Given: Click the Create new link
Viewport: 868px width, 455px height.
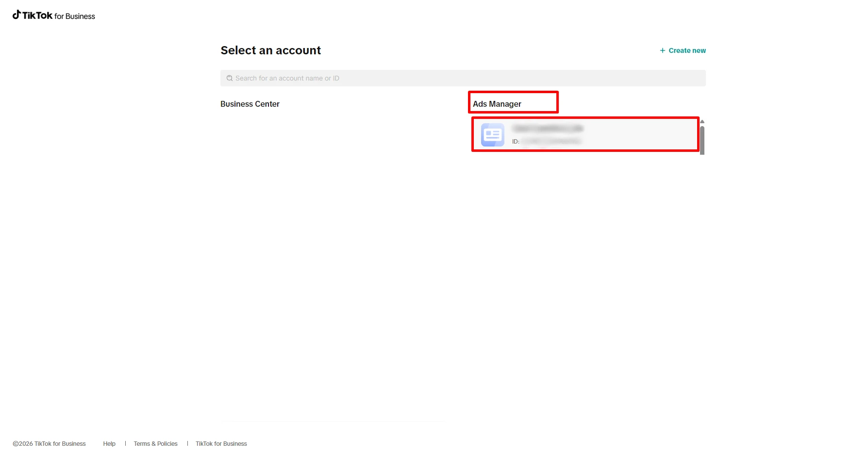Looking at the screenshot, I should pos(683,50).
